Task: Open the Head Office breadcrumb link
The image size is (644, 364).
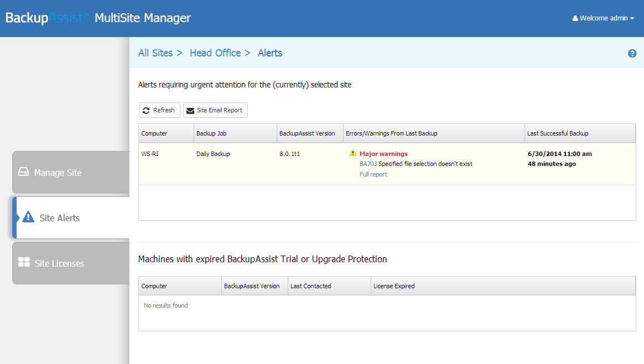Action: point(215,53)
